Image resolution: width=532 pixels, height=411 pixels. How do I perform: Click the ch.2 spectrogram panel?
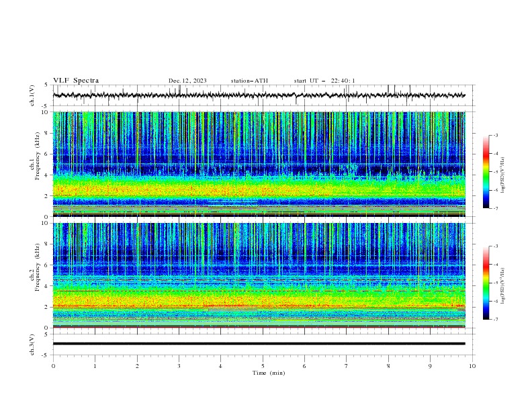[259, 275]
